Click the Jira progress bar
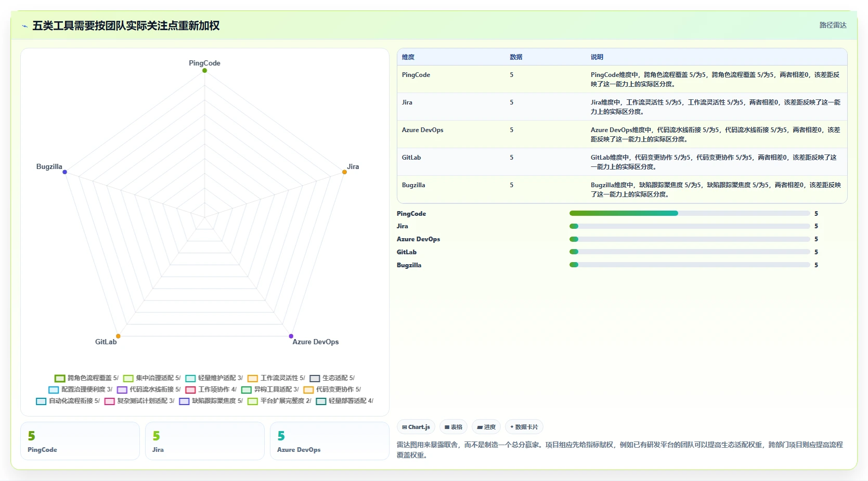 click(x=690, y=226)
